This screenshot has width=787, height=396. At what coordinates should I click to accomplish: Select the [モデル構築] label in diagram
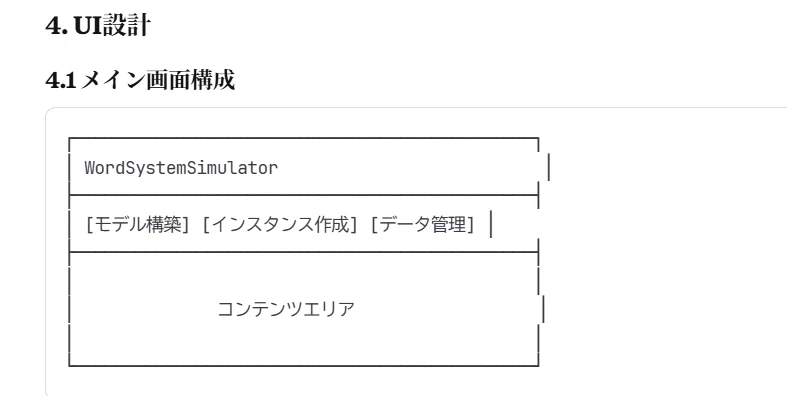tap(138, 224)
